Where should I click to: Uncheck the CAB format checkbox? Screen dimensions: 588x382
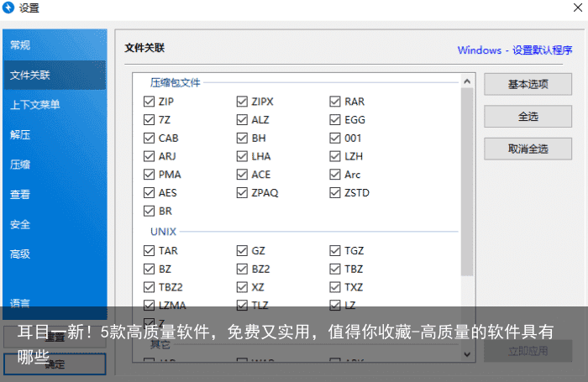click(150, 139)
